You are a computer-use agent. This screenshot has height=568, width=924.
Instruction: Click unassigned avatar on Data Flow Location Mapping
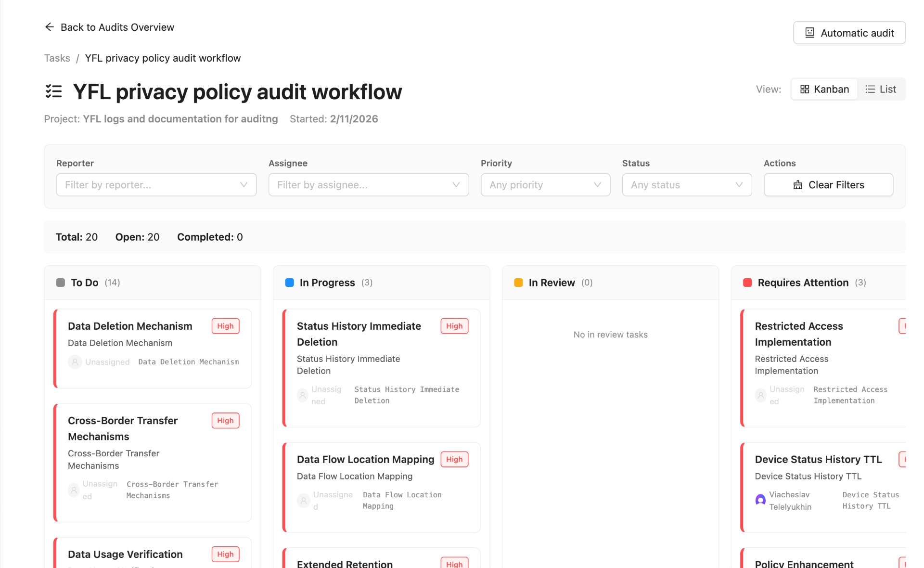point(303,501)
